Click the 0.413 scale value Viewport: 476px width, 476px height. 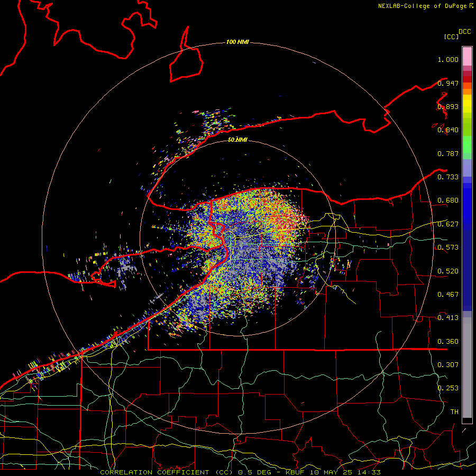tap(448, 317)
